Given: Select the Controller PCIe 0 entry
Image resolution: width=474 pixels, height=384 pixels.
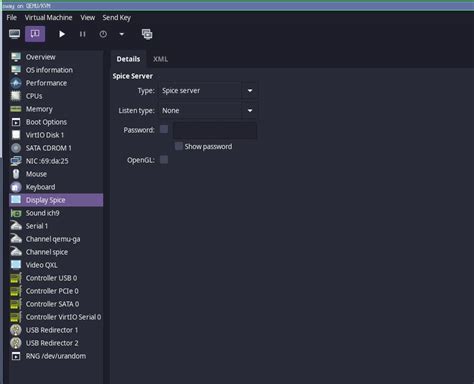Looking at the screenshot, I should (56, 291).
